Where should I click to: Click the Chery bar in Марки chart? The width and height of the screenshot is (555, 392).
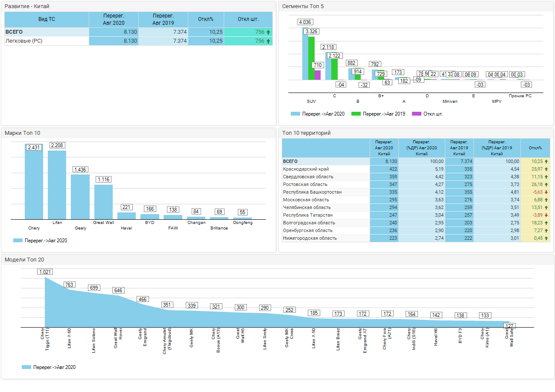click(x=34, y=182)
